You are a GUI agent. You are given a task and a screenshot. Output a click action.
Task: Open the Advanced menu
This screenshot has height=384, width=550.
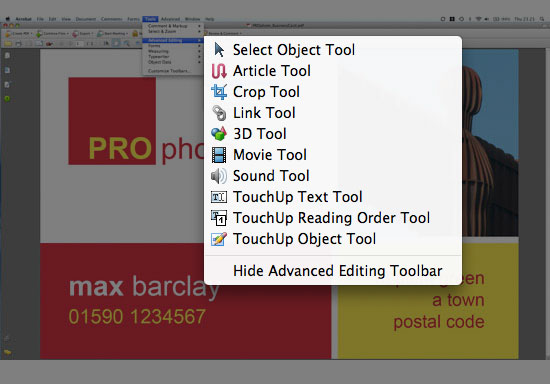click(170, 19)
